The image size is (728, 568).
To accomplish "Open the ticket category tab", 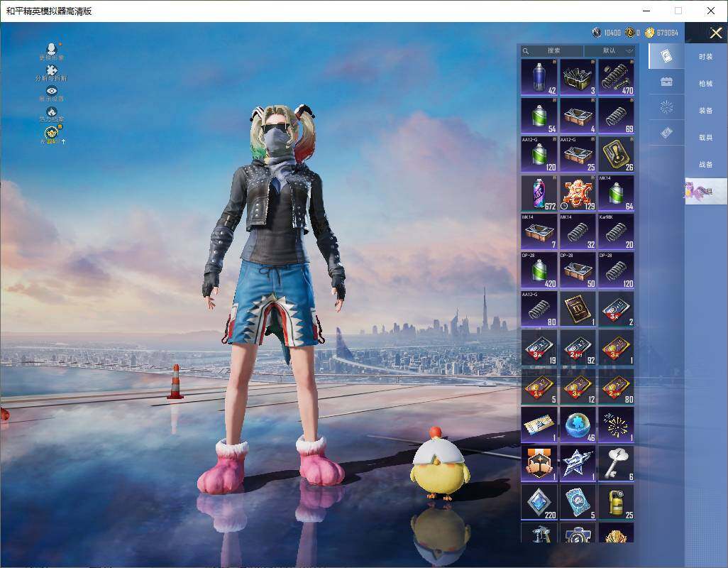I will [x=666, y=133].
